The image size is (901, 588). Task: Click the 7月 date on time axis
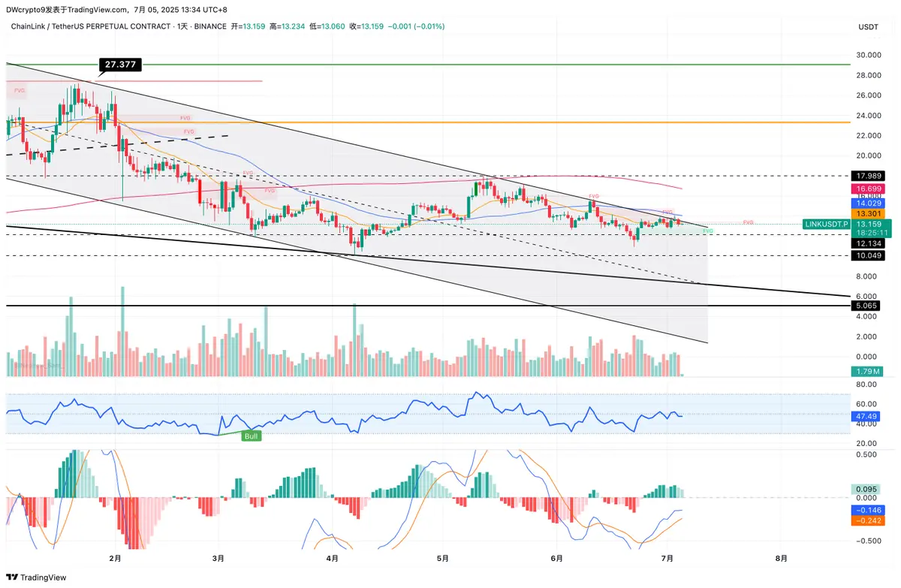[667, 559]
